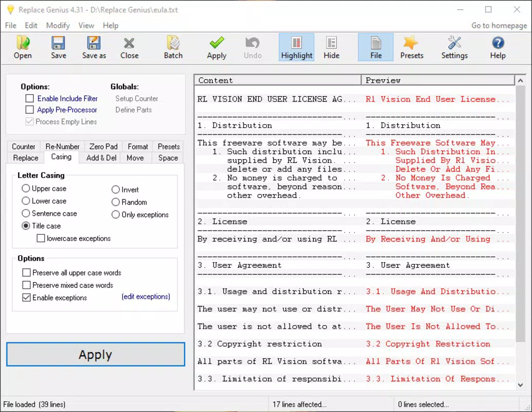532x412 pixels.
Task: Open the edit exceptions link
Action: click(146, 297)
